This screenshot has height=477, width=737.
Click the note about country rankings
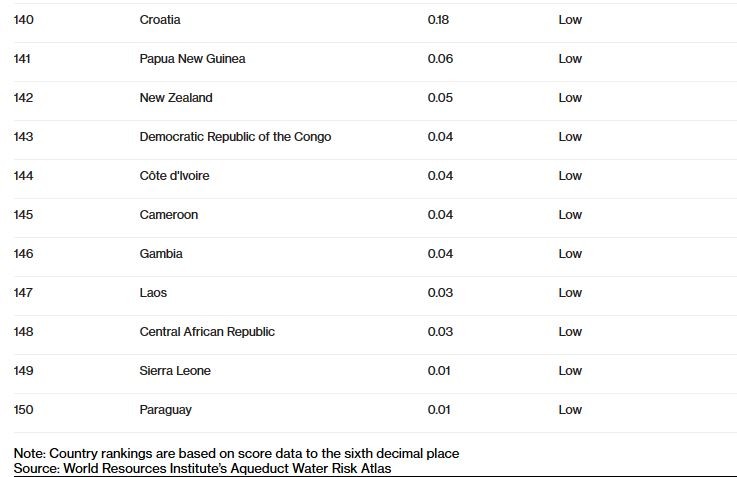click(x=237, y=453)
